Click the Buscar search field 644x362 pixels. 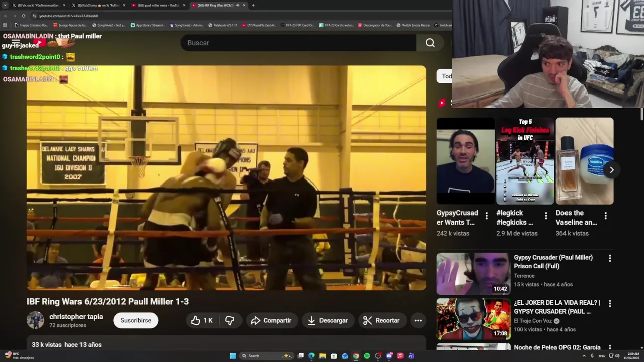point(298,43)
